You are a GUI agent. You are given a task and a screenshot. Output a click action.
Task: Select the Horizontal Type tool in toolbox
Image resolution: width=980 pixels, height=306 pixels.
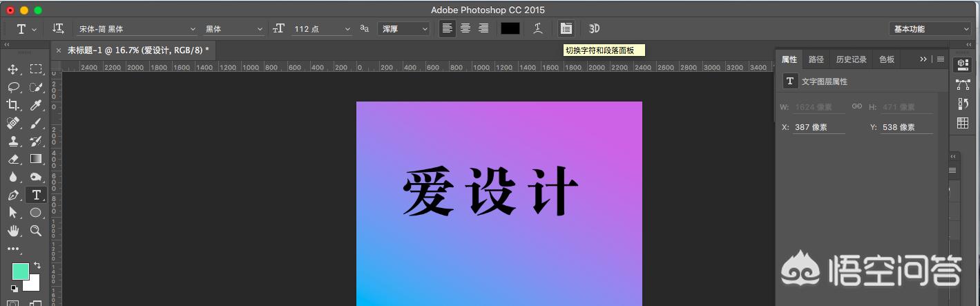tap(36, 195)
